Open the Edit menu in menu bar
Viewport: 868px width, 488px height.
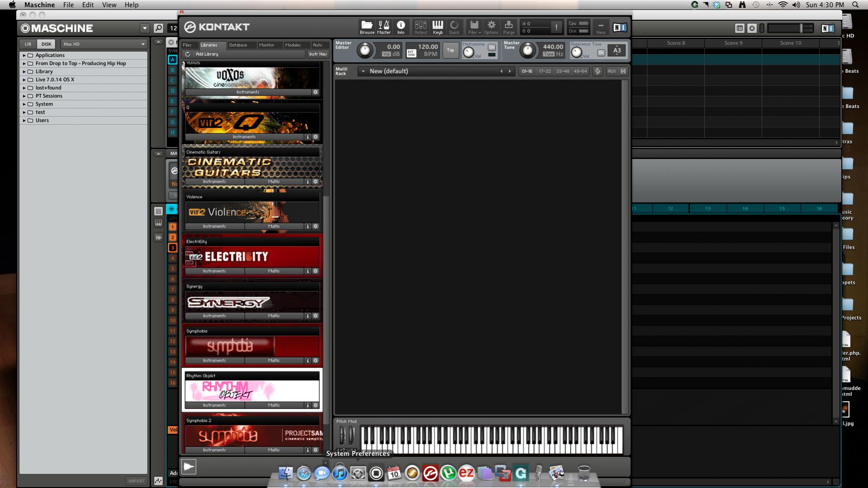88,5
